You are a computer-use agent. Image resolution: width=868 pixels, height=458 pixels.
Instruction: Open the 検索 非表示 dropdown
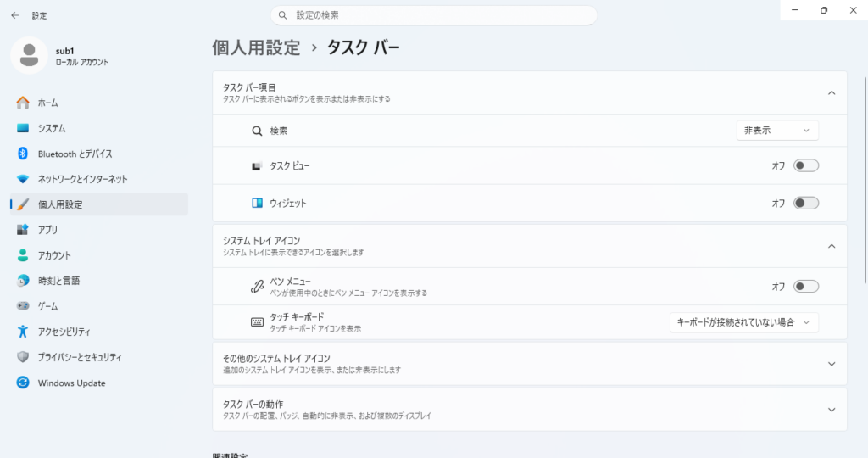tap(776, 130)
